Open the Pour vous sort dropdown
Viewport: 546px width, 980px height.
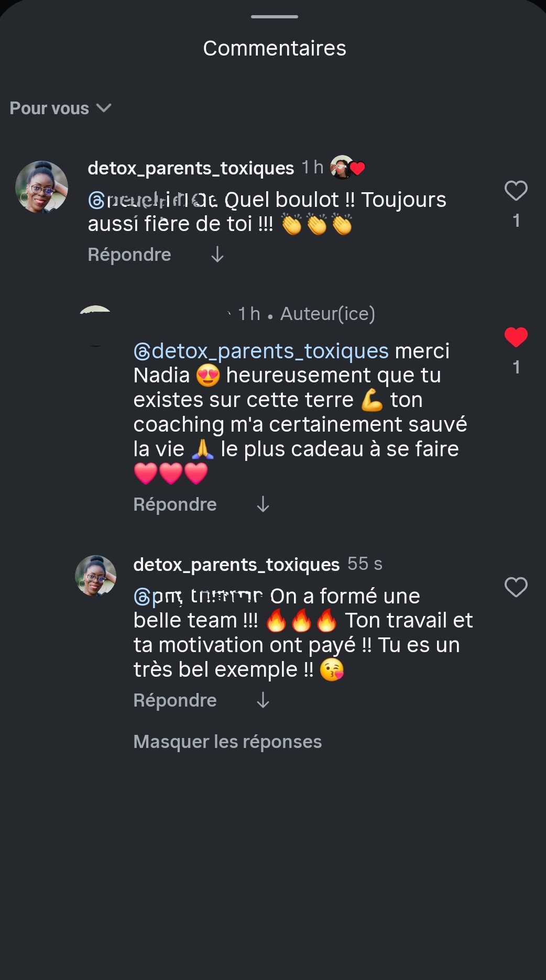click(60, 108)
